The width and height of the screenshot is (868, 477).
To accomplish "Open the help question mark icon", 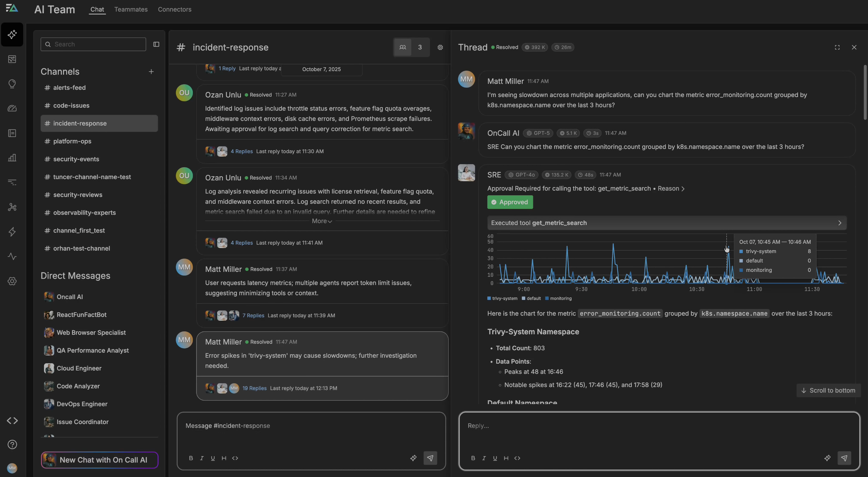I will [12, 445].
